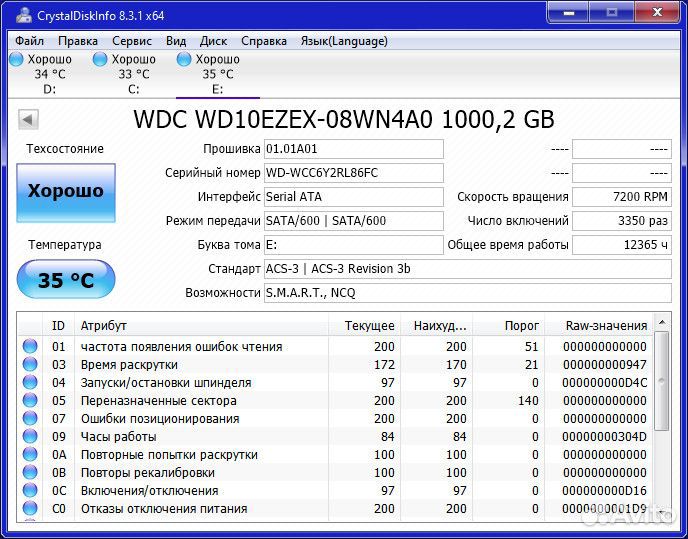
Task: Select row Переназначенные сектора
Action: click(335, 400)
